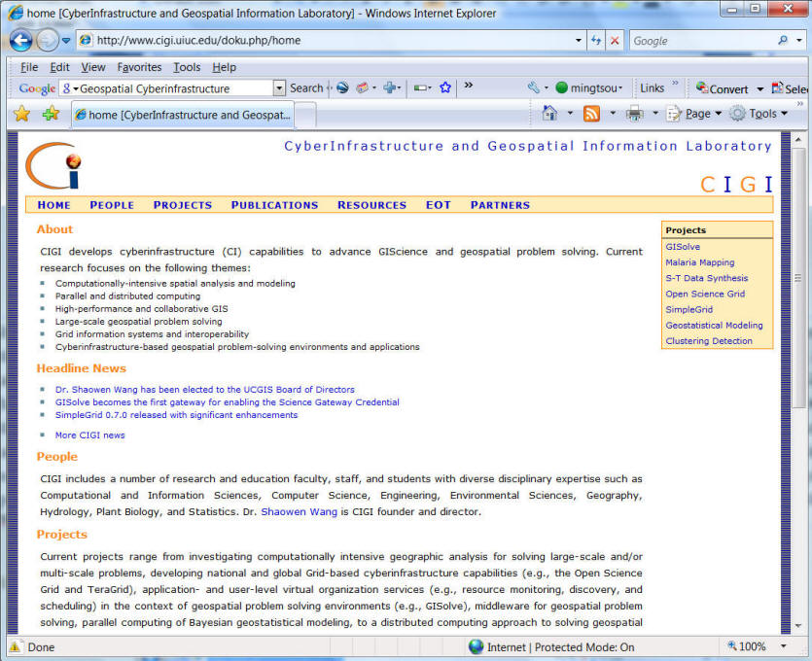Open the Favorites menu
The height and width of the screenshot is (661, 812).
point(139,67)
